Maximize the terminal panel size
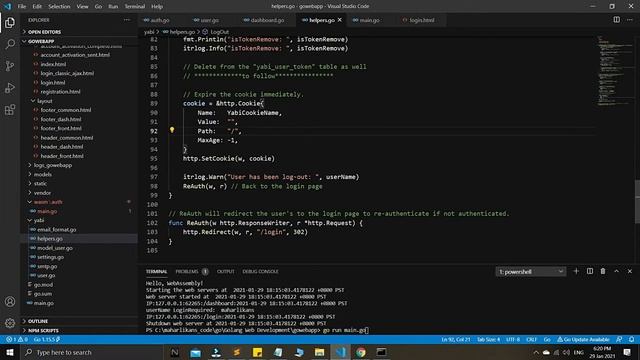 (616, 271)
